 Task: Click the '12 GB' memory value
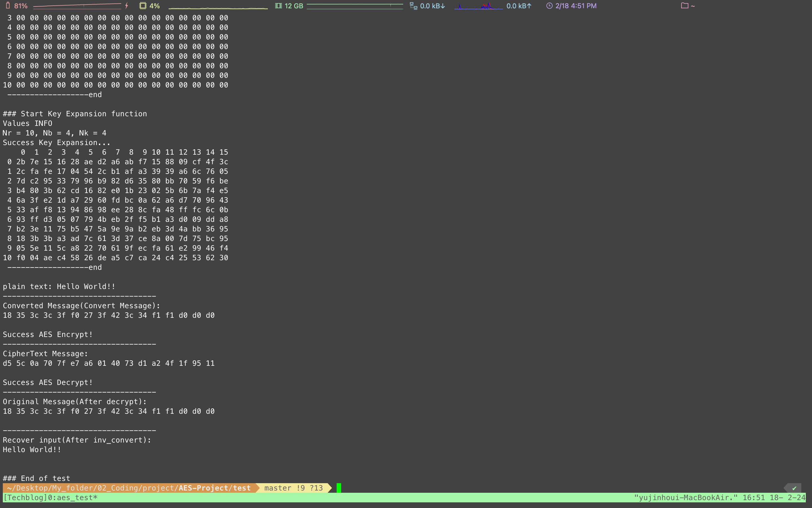point(294,6)
